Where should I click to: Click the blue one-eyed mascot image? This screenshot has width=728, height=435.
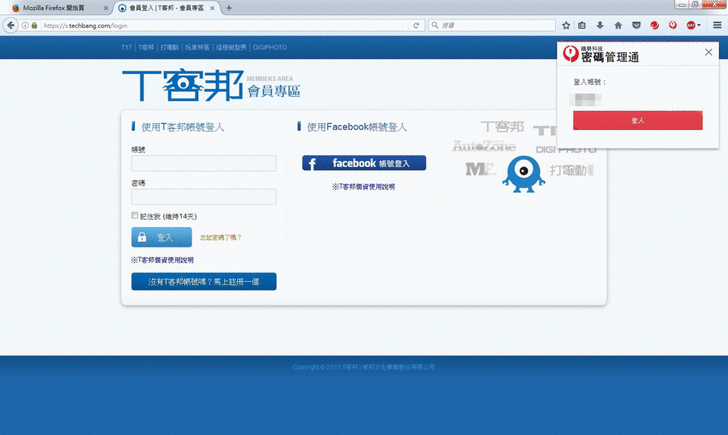[x=524, y=174]
